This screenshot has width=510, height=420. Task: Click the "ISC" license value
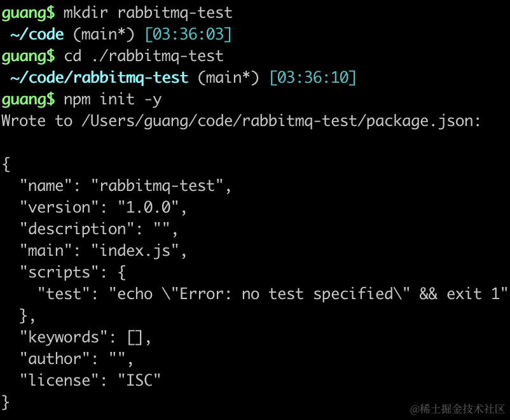coord(139,381)
